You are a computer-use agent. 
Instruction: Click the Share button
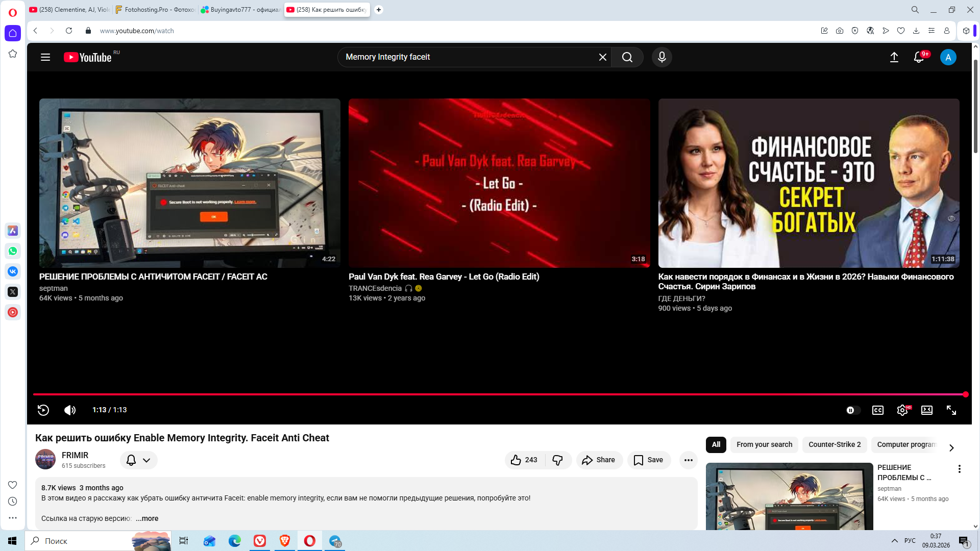[x=599, y=460]
